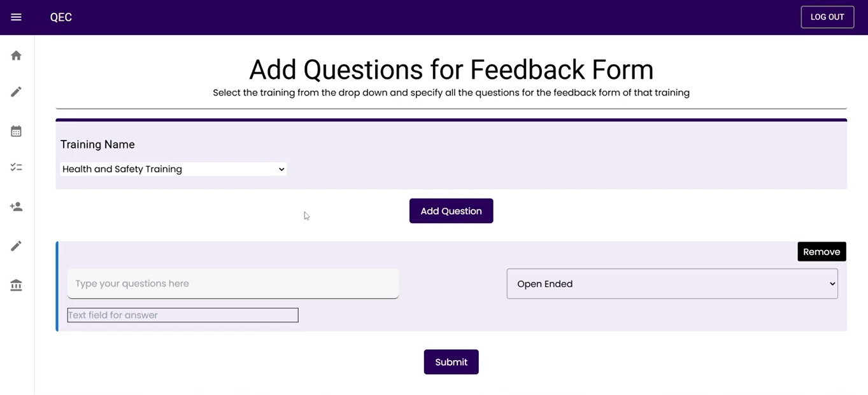The width and height of the screenshot is (868, 395).
Task: Click the Training Name label
Action: coord(97,144)
